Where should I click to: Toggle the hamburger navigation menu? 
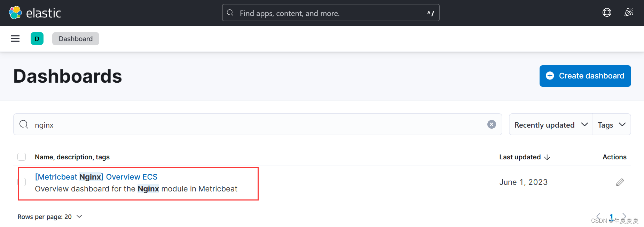point(15,39)
